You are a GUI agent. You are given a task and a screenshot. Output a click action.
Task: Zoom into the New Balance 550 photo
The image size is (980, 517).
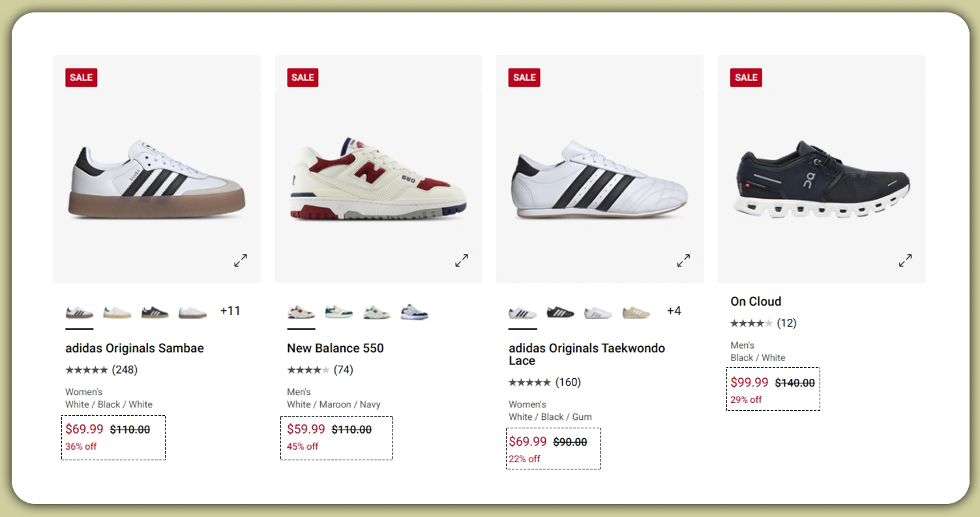pyautogui.click(x=462, y=260)
